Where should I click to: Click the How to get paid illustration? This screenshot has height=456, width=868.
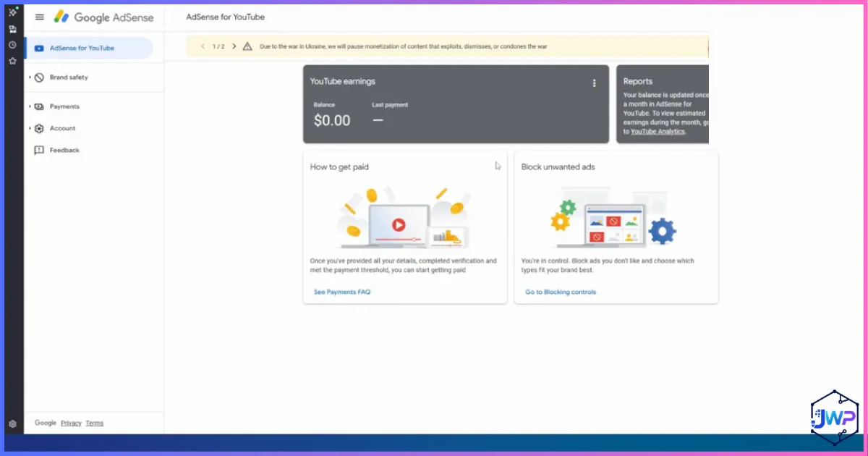pos(404,216)
